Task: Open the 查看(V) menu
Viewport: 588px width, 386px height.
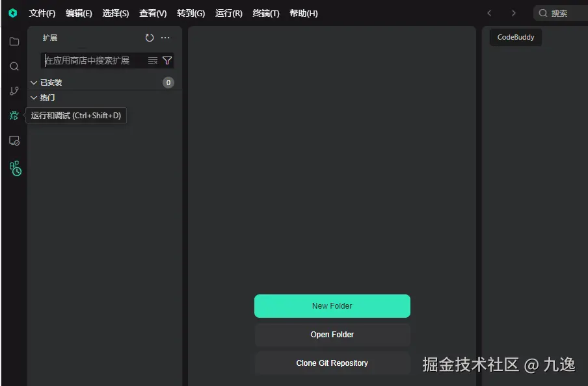Action: click(153, 13)
